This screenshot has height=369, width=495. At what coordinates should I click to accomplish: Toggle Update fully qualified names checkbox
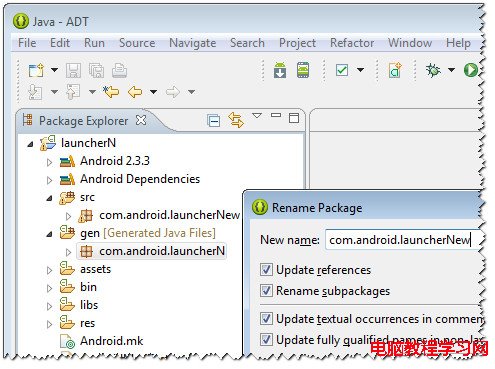(x=266, y=340)
